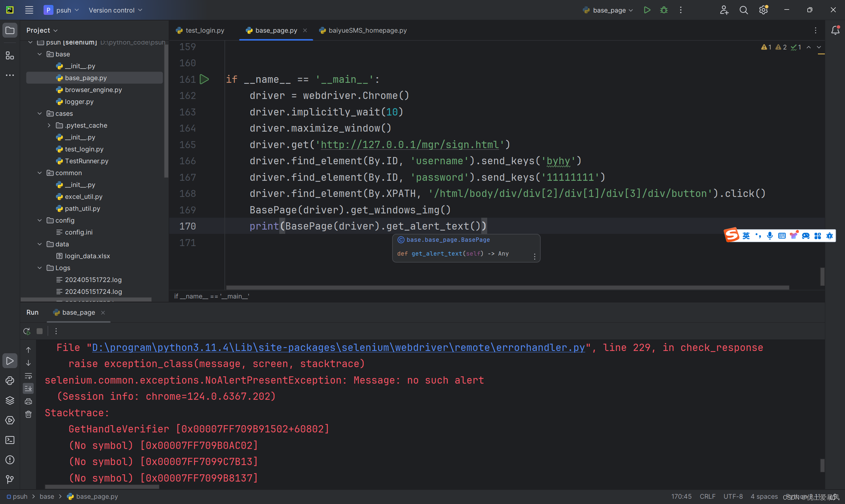Clear all Run console output trash icon
845x504 pixels.
tap(28, 414)
